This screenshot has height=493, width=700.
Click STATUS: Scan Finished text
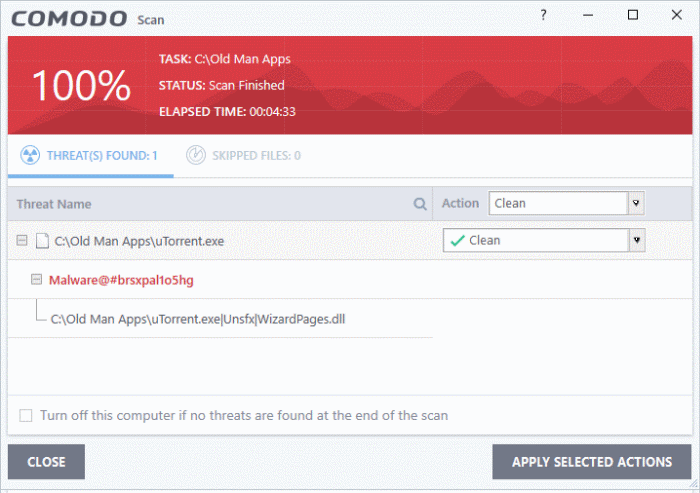[x=221, y=85]
